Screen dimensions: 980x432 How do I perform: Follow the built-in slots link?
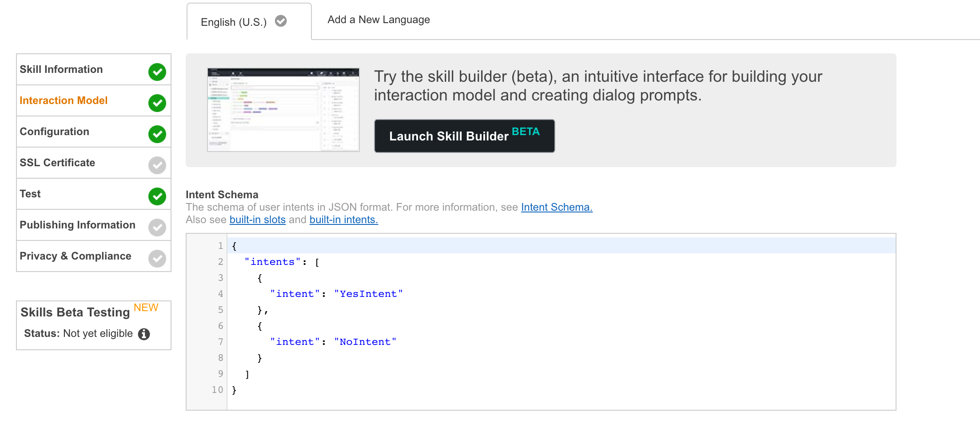(x=257, y=220)
